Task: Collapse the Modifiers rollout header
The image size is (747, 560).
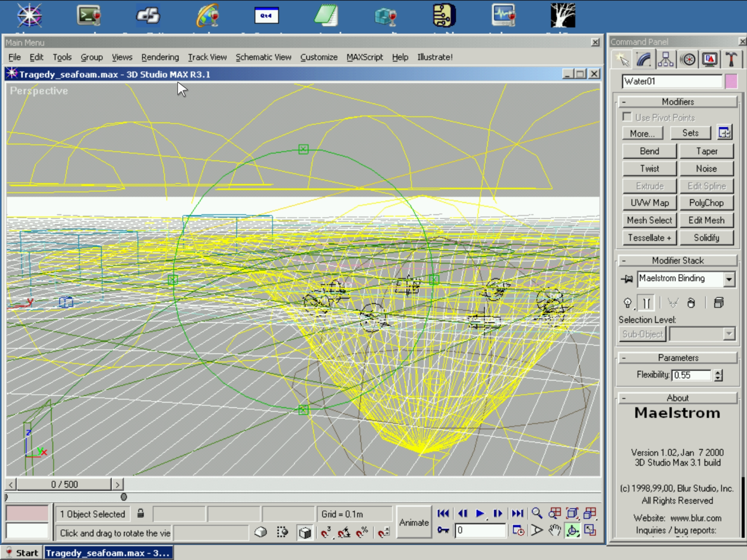Action: pyautogui.click(x=678, y=102)
